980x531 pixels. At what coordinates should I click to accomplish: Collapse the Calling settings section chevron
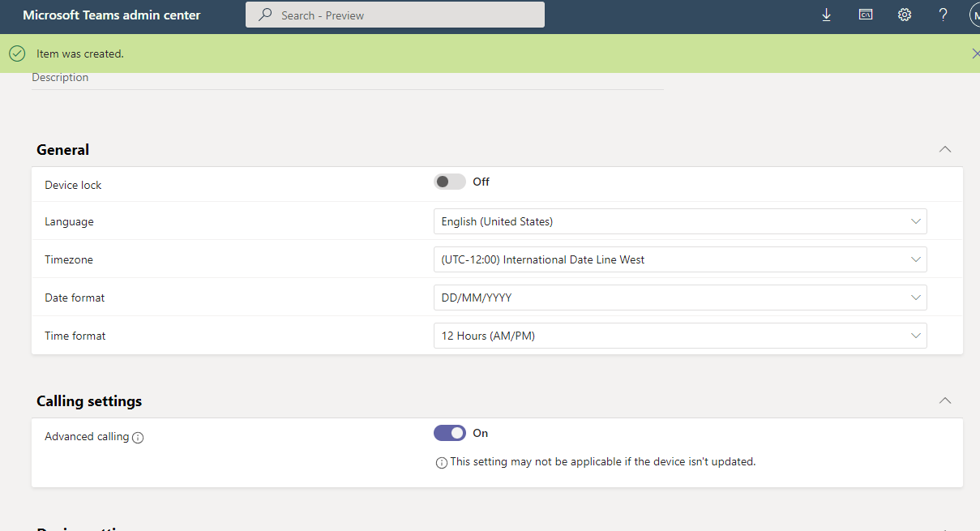[944, 400]
